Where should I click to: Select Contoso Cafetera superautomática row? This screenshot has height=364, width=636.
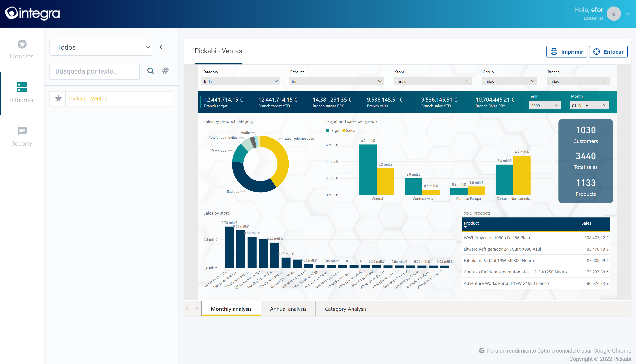point(536,272)
